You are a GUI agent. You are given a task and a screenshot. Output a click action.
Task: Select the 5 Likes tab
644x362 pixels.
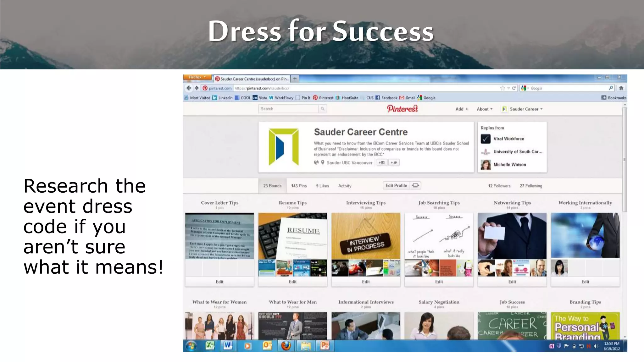pos(322,186)
